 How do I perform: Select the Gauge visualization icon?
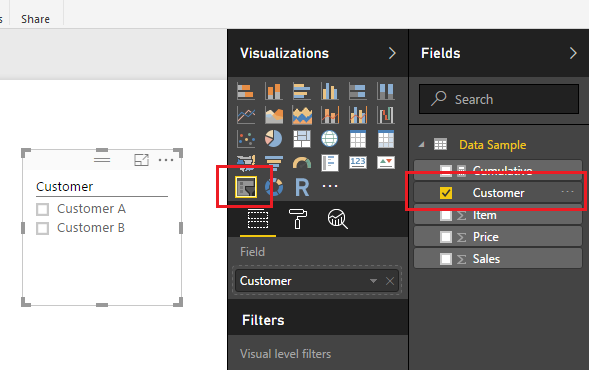pyautogui.click(x=302, y=163)
